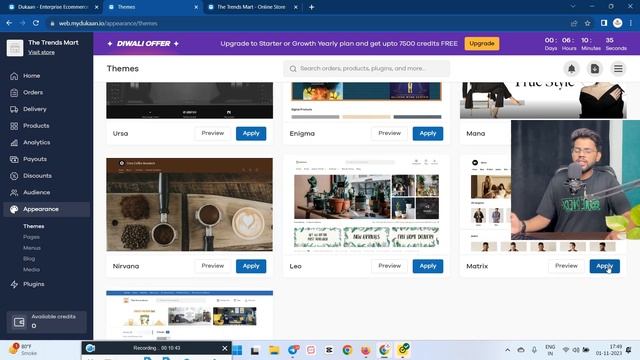Click the document icon in header
Viewport: 640px width, 360px height.
coord(595,69)
